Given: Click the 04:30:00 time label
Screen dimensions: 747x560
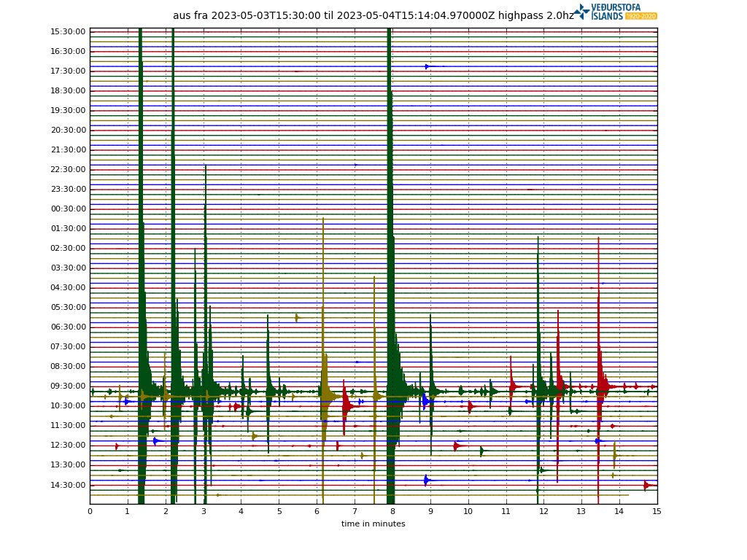Looking at the screenshot, I should [68, 287].
